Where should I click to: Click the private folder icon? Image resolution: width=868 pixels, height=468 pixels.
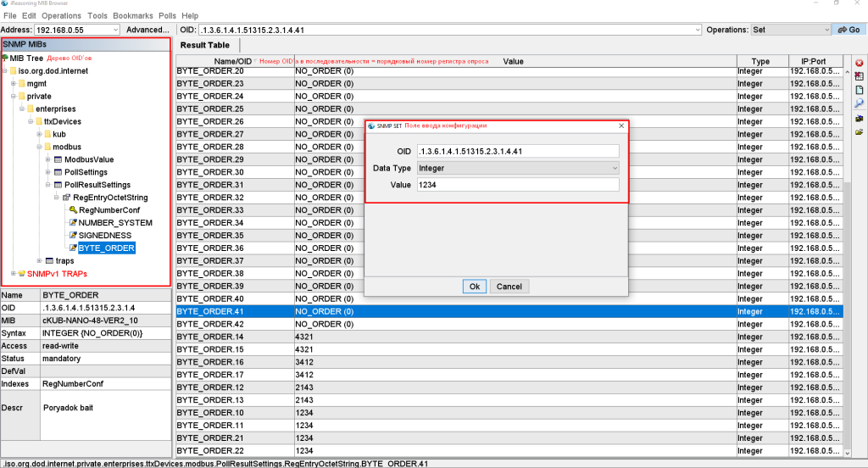[21, 97]
